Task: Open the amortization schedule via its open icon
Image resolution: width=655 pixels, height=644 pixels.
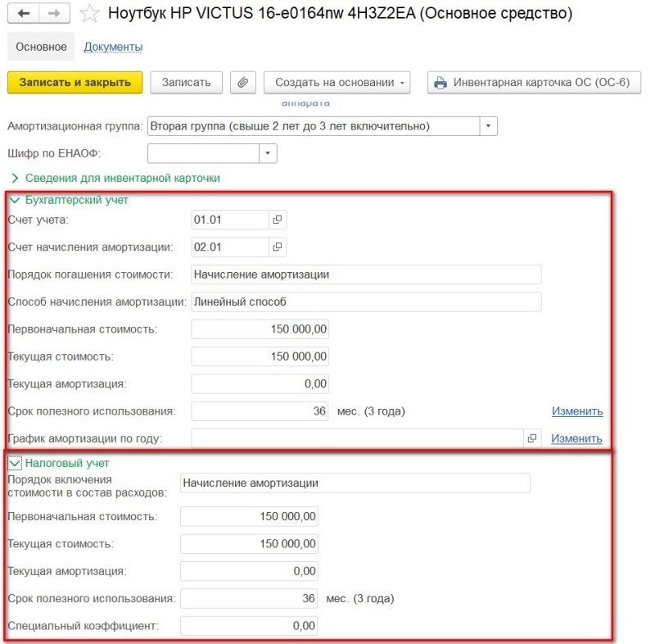Action: tap(531, 438)
